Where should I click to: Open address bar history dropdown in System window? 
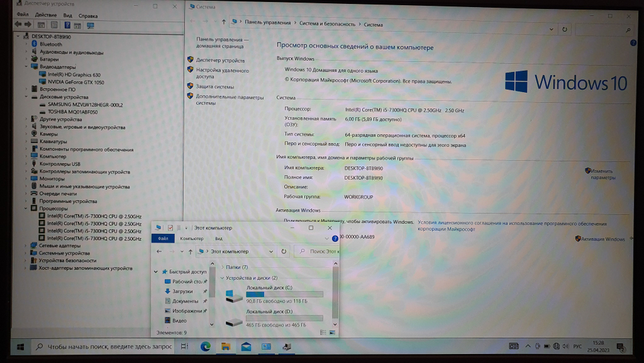(x=551, y=30)
